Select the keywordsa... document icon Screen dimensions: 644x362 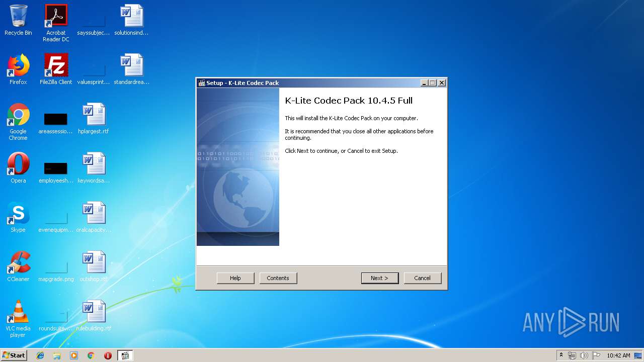click(x=94, y=168)
